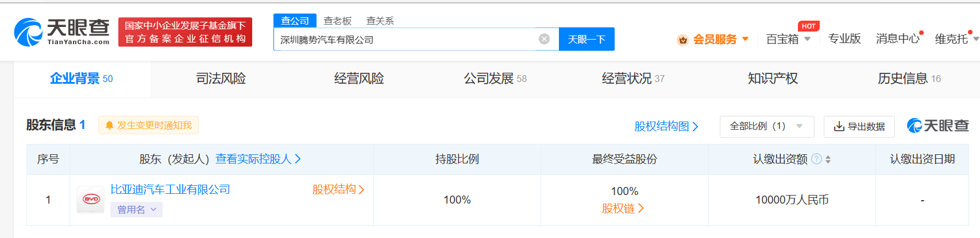Switch to the 司法风险 tab

coord(221,79)
